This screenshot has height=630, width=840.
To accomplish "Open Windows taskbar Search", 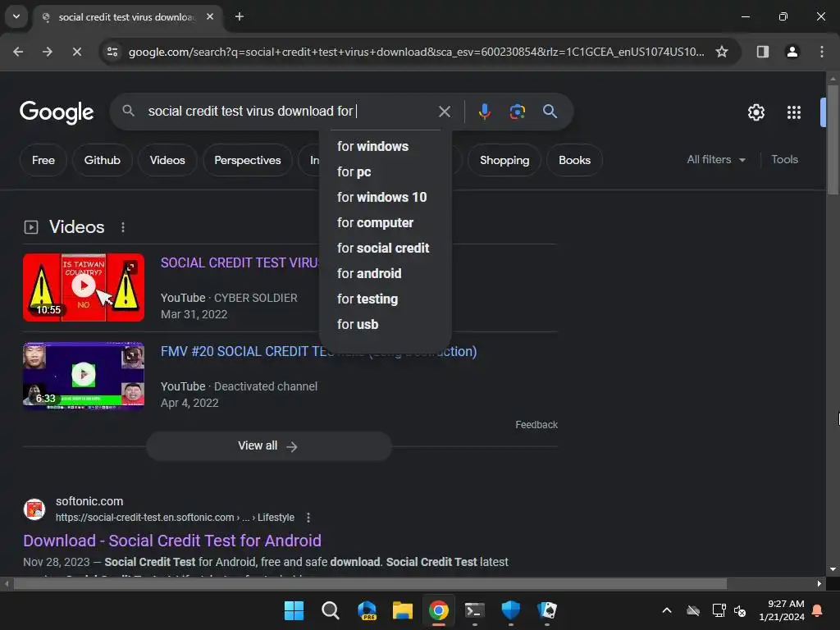I will click(330, 610).
